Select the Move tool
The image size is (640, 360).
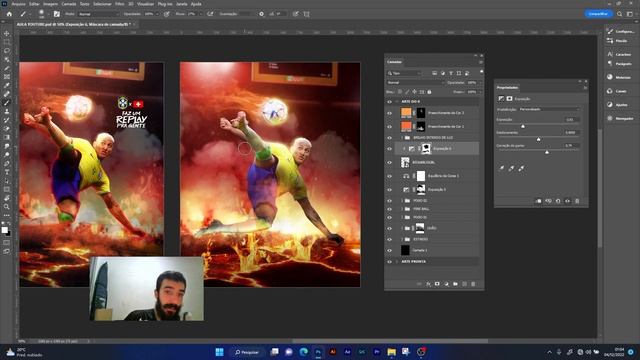[7, 33]
